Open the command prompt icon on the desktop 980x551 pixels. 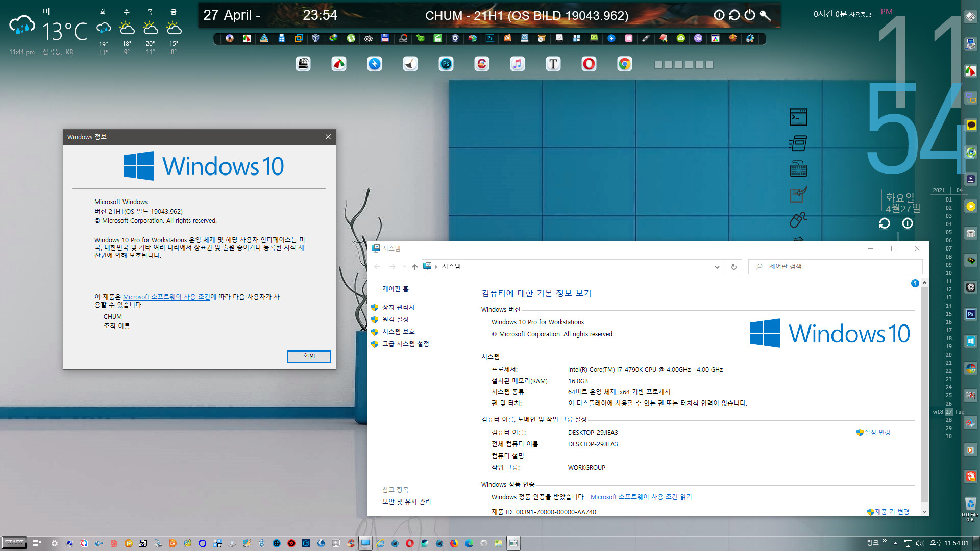click(798, 117)
